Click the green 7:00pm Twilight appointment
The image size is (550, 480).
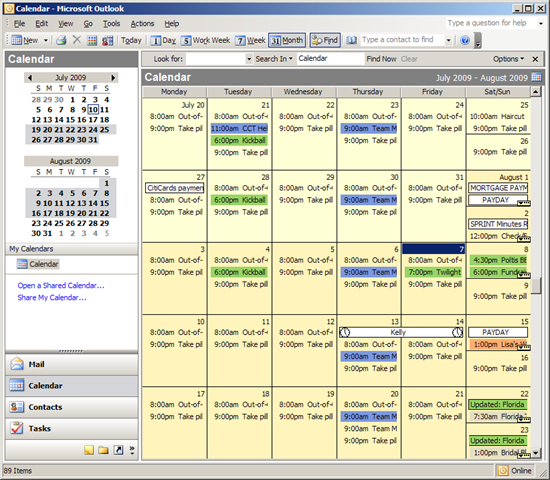[434, 272]
